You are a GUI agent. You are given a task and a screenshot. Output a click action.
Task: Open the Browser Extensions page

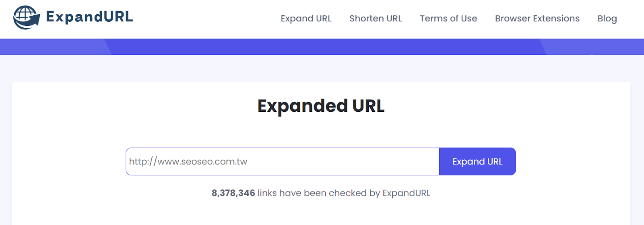(537, 19)
